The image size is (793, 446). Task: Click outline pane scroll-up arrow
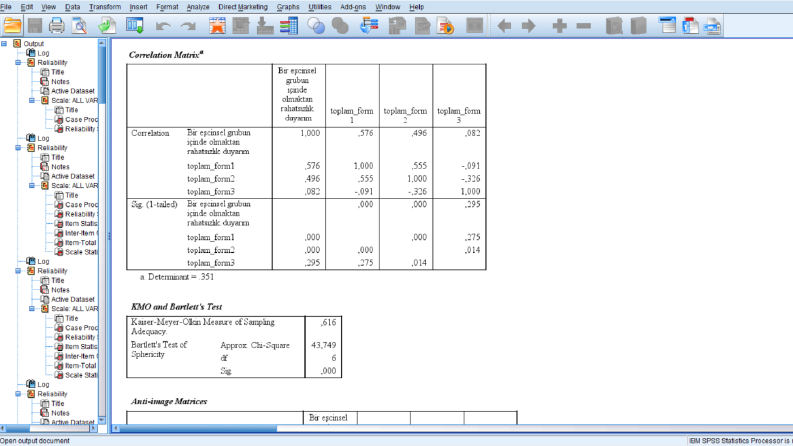pyautogui.click(x=102, y=43)
